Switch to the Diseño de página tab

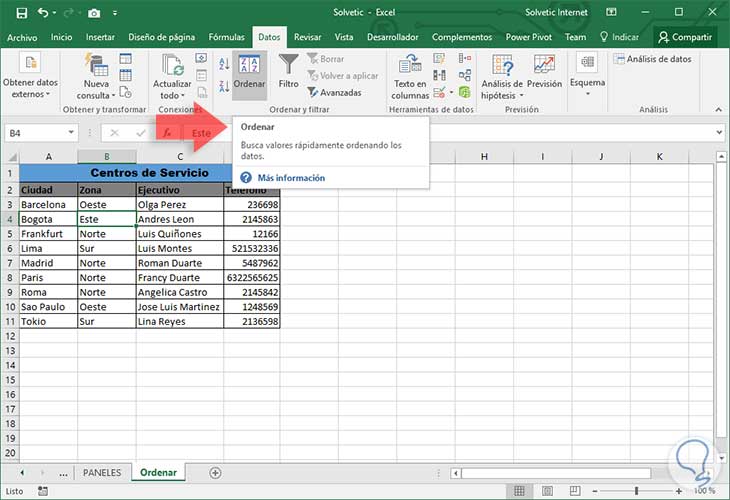[162, 37]
